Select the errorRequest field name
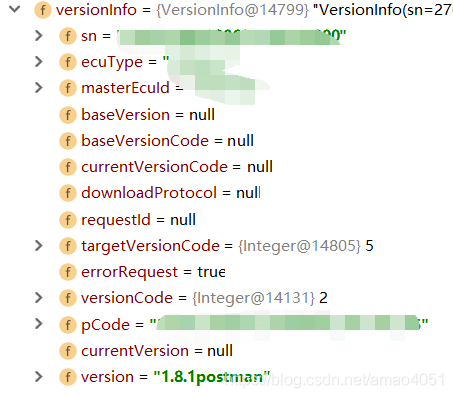 point(129,273)
